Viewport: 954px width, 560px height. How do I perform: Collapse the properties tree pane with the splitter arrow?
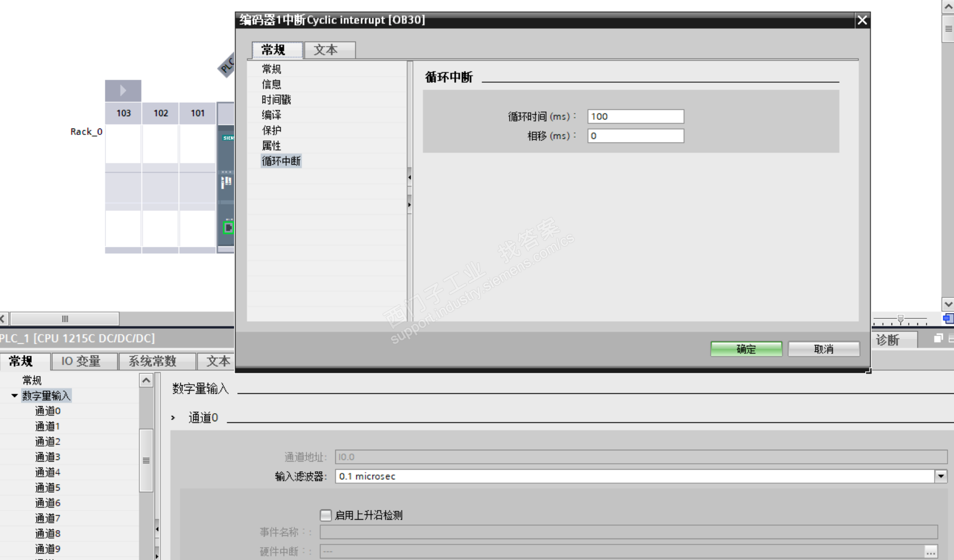coord(157,529)
